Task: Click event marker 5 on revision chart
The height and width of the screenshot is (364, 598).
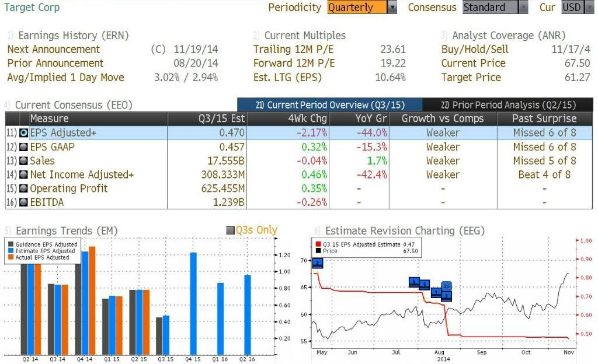Action: point(414,282)
